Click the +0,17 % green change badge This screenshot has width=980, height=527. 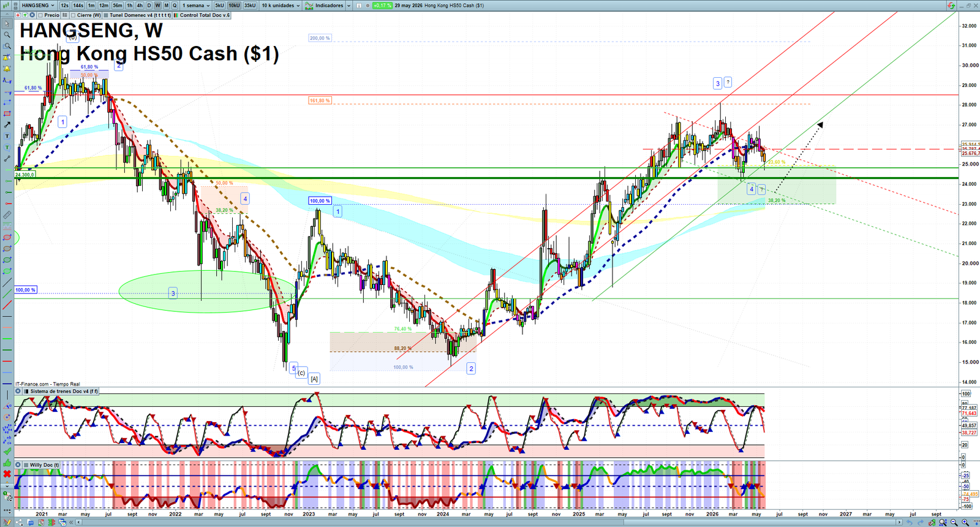[x=382, y=6]
